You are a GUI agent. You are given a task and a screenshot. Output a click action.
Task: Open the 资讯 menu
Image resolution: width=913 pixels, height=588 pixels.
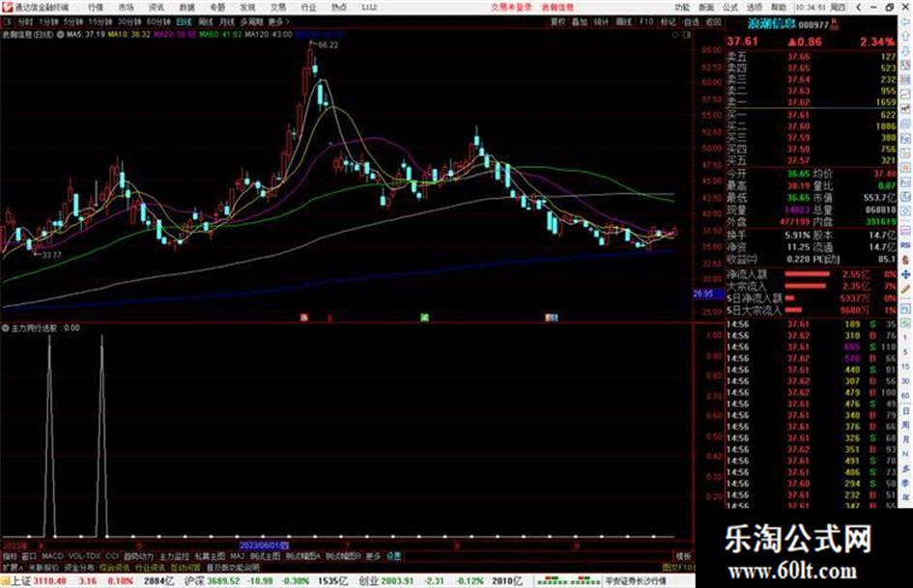click(x=157, y=8)
